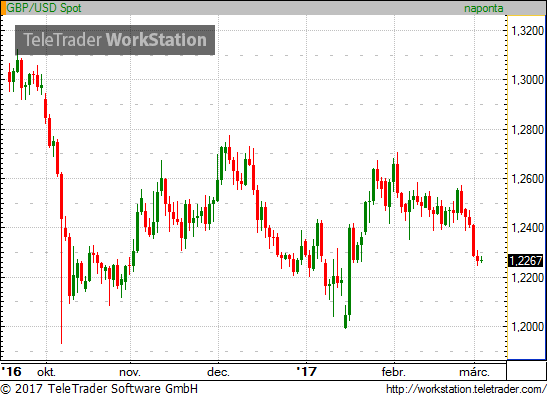Click the '16 year label on time axis
Screen dimensions: 547x398
coord(11,372)
